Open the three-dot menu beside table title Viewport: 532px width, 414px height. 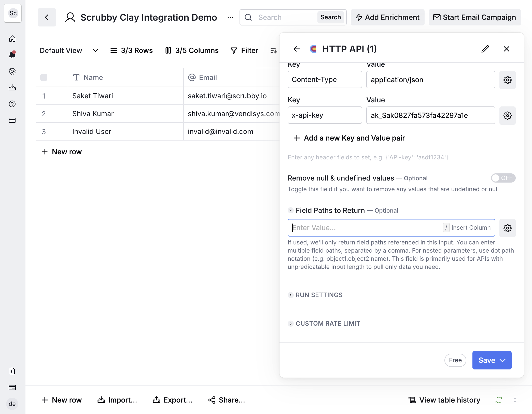coord(230,17)
